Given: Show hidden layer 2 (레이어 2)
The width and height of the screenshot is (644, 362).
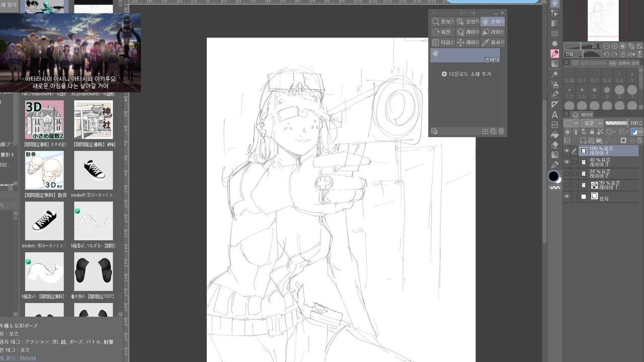Looking at the screenshot, I should 567,173.
